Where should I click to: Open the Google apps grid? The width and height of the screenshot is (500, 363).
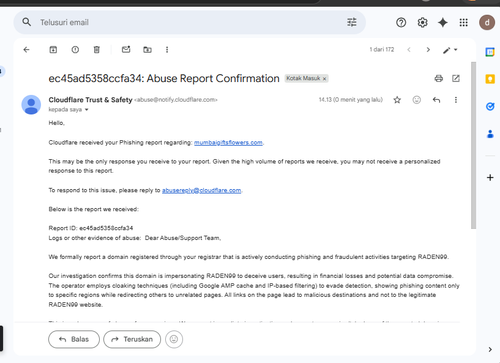point(463,22)
